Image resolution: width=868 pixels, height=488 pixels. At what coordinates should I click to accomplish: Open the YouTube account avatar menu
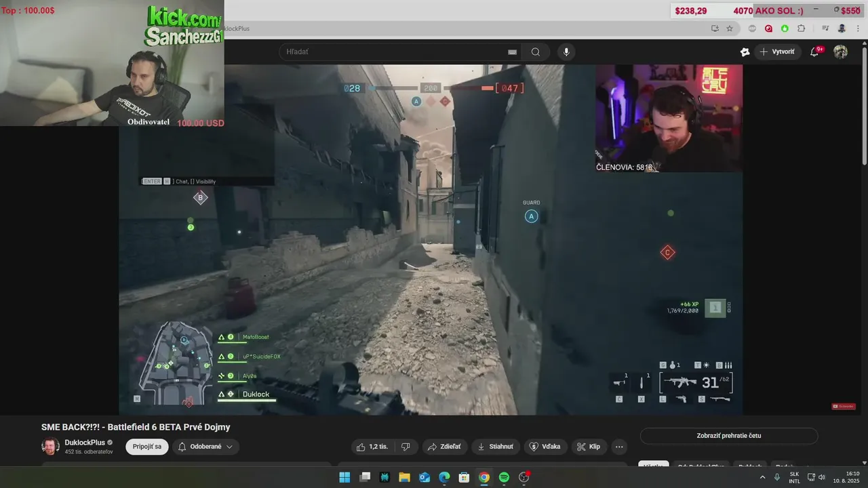pos(840,52)
